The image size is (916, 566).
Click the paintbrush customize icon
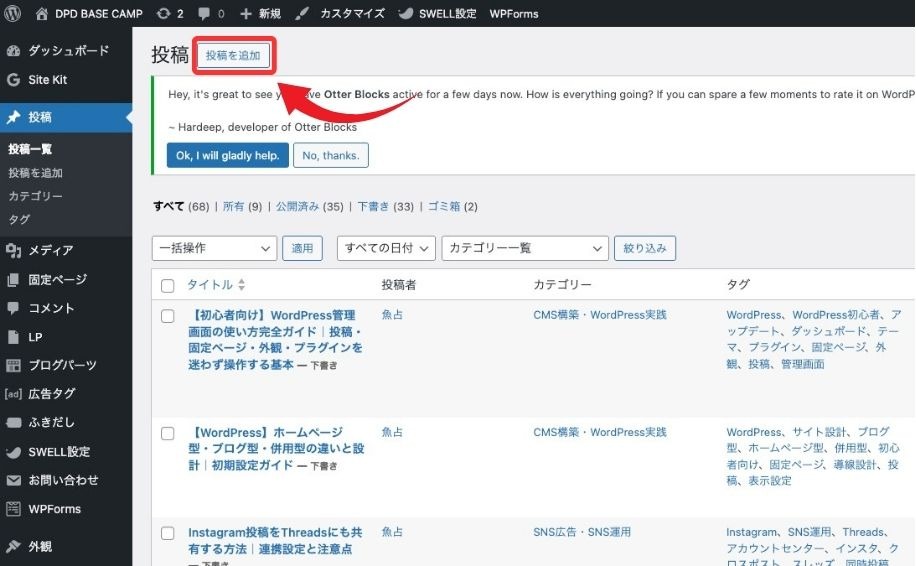pos(303,14)
